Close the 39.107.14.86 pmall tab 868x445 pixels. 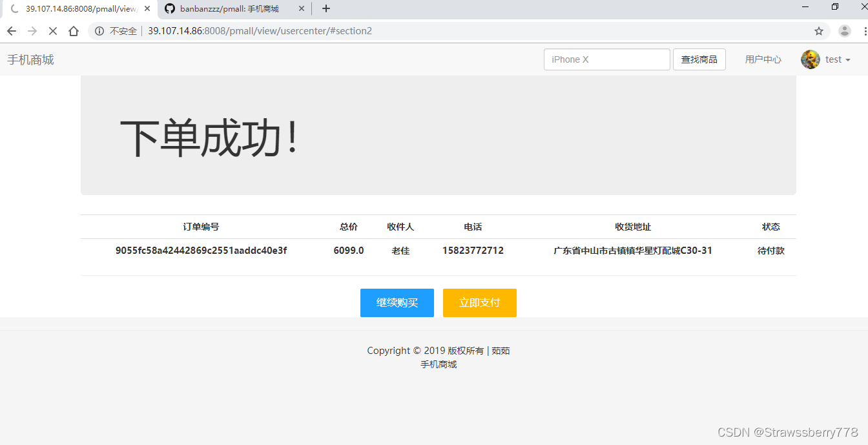pyautogui.click(x=147, y=8)
